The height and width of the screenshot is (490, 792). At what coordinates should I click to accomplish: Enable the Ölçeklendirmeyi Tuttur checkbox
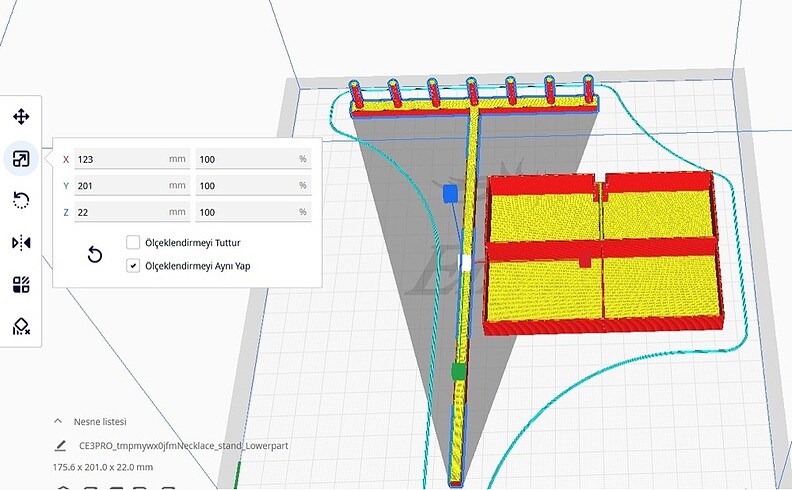[x=133, y=243]
